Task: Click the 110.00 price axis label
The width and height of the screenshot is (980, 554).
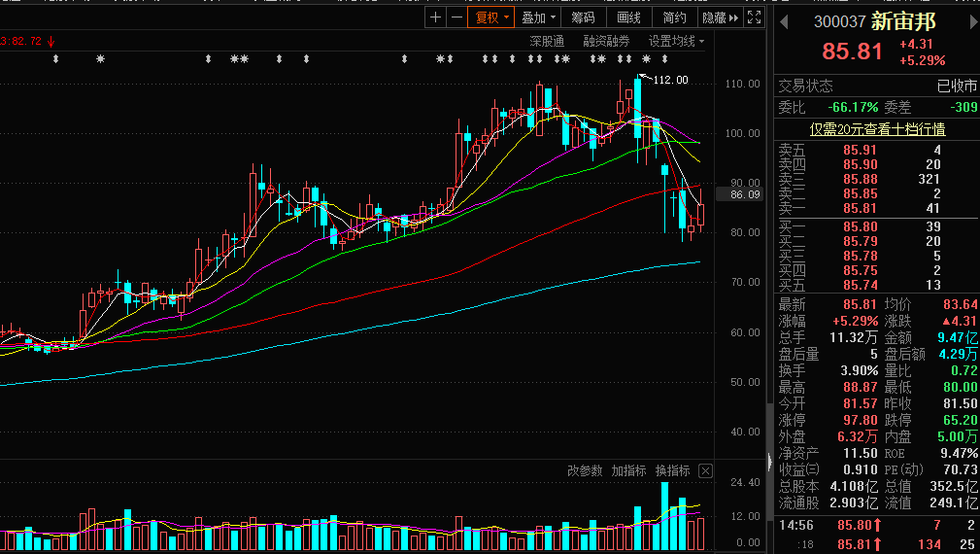Action: pyautogui.click(x=742, y=84)
